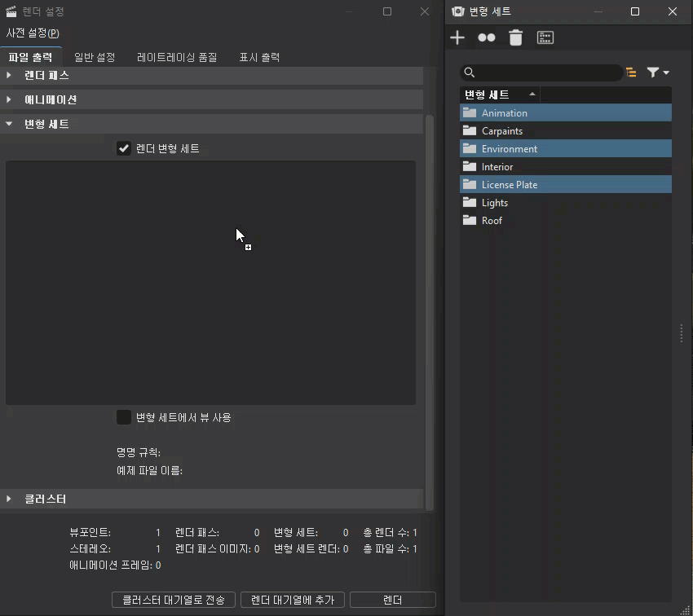
Task: Click the 변형 세트 렌더: 0 status text
Action: pos(311,549)
